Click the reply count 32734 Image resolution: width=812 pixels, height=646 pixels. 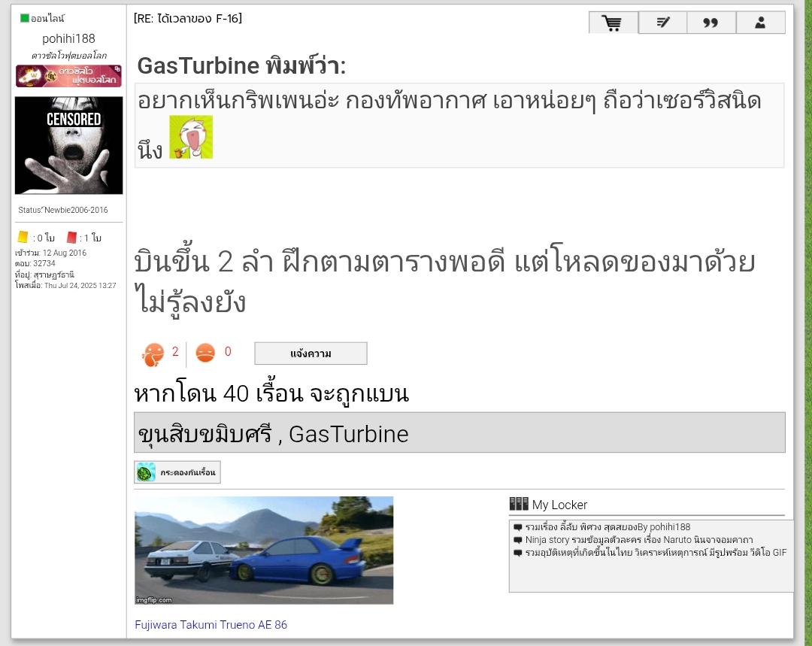[44, 263]
